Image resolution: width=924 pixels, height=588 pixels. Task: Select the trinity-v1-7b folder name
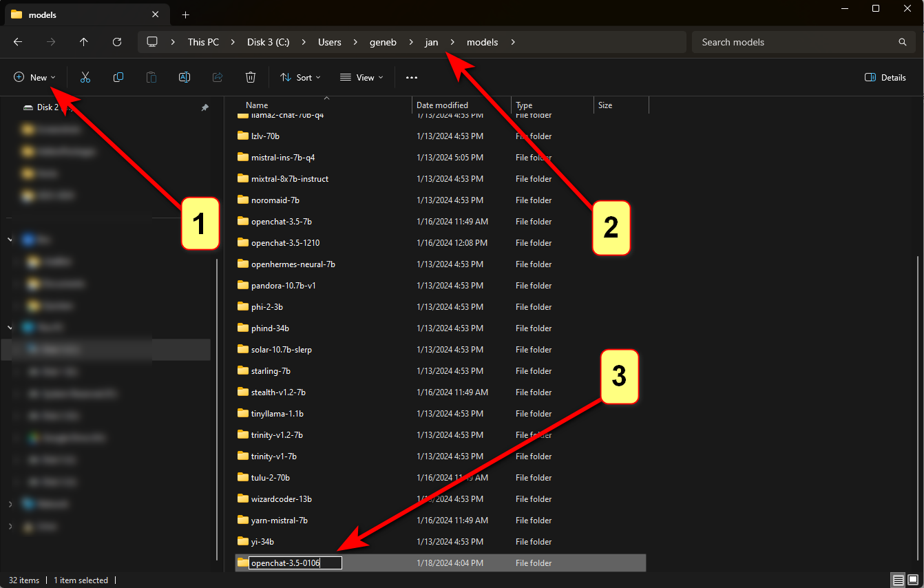click(x=274, y=456)
